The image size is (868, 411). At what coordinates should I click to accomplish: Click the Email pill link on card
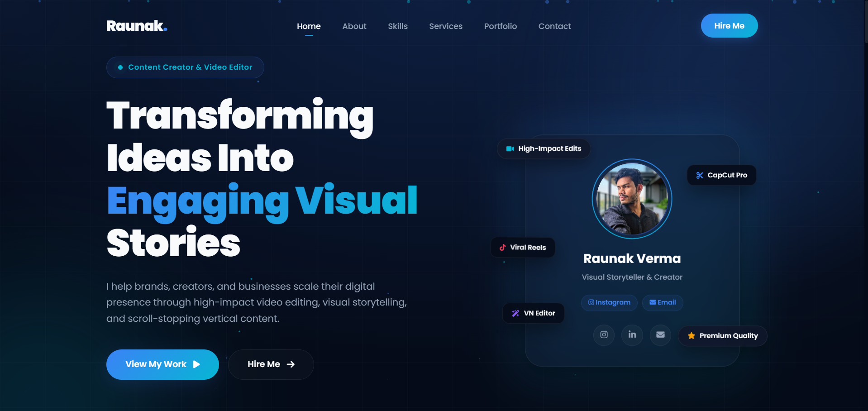click(x=663, y=302)
